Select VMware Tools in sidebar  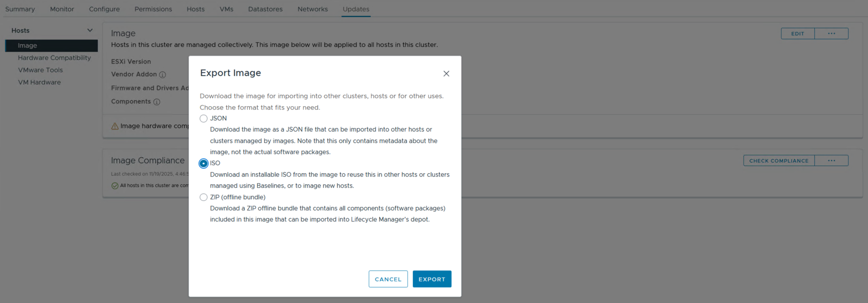click(x=40, y=70)
